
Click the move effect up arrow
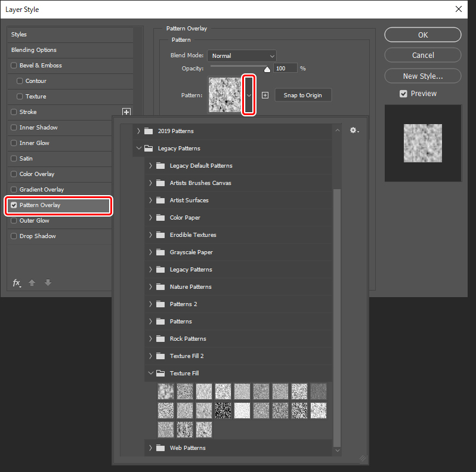pyautogui.click(x=32, y=282)
